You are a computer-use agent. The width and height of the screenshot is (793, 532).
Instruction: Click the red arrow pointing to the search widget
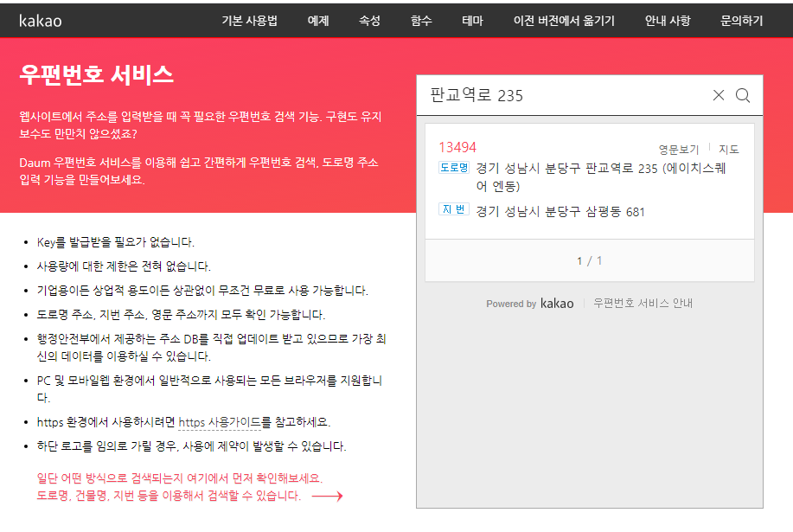[x=327, y=496]
